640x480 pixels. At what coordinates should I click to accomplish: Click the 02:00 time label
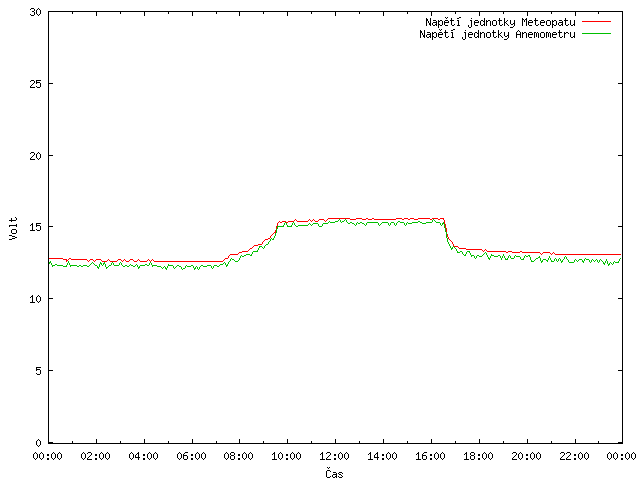coord(96,456)
